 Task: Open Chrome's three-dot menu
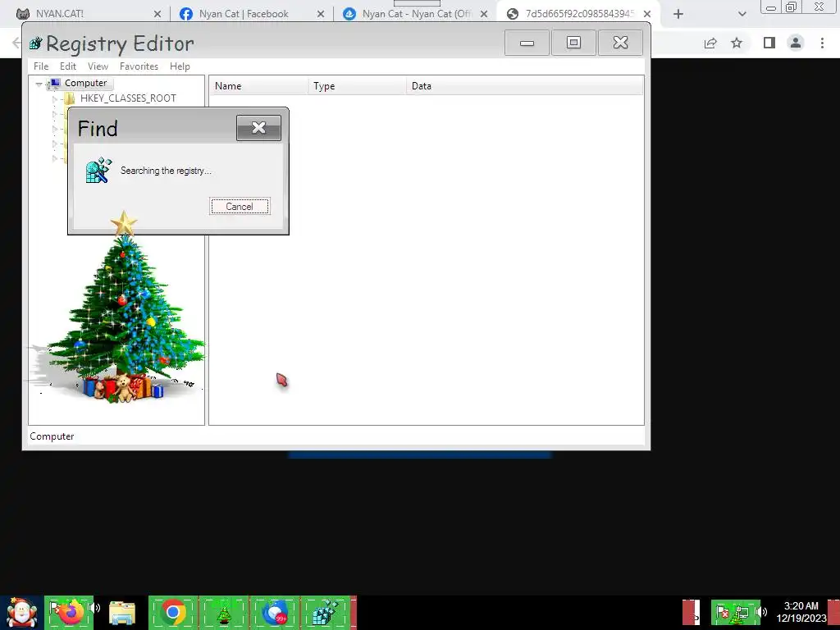(822, 43)
